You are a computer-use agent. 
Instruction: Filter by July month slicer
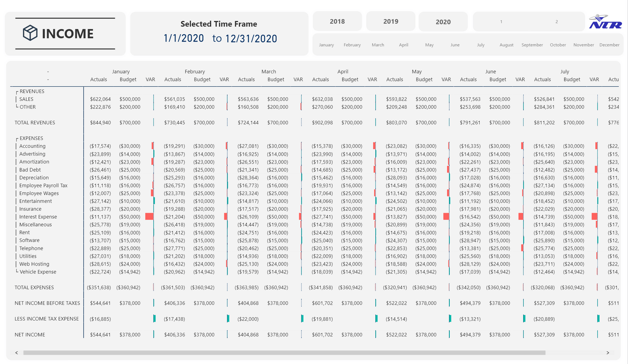point(481,45)
